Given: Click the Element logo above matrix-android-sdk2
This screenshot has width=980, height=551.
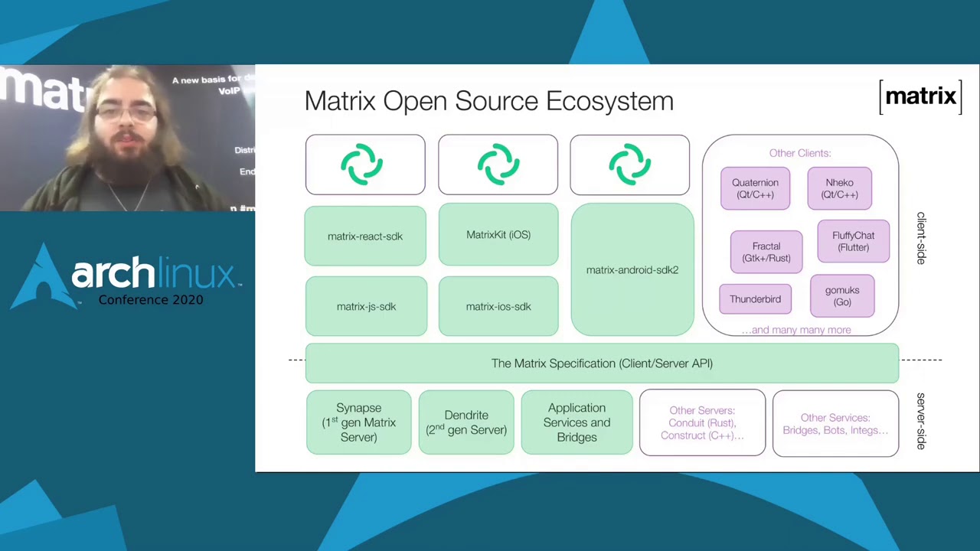Looking at the screenshot, I should coord(629,165).
